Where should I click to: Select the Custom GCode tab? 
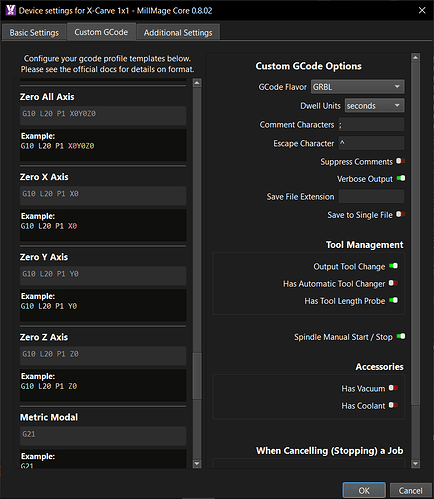101,32
